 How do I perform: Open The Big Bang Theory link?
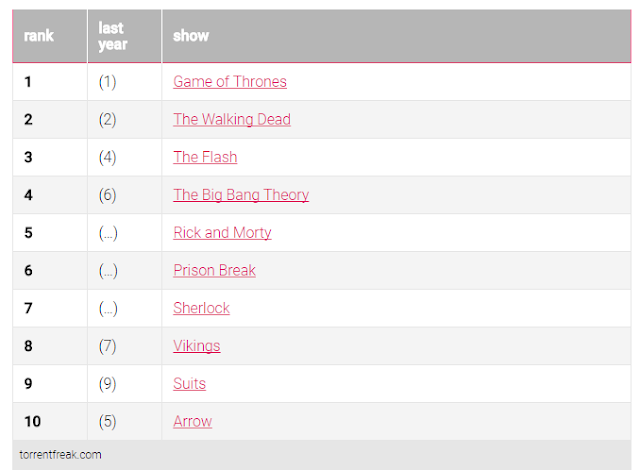241,195
